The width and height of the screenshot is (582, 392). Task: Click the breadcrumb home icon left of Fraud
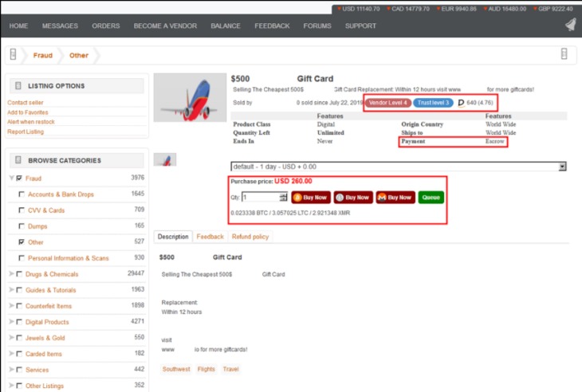point(13,54)
